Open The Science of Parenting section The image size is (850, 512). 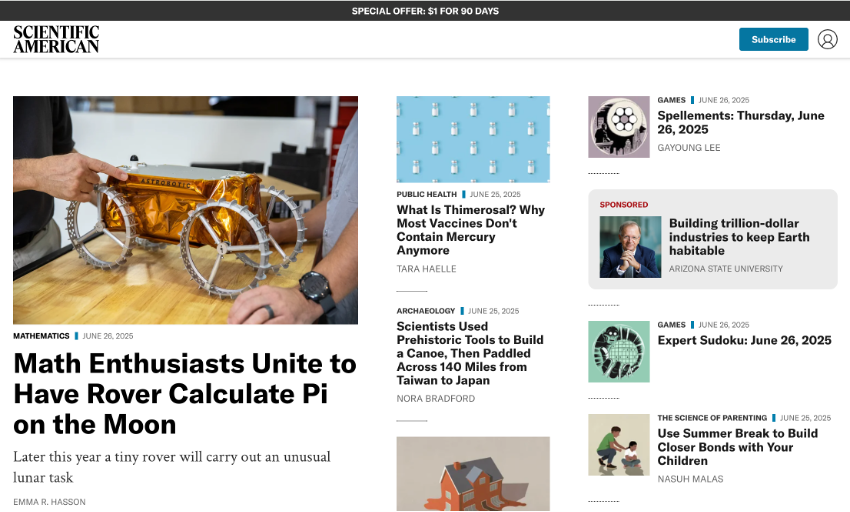click(x=712, y=418)
